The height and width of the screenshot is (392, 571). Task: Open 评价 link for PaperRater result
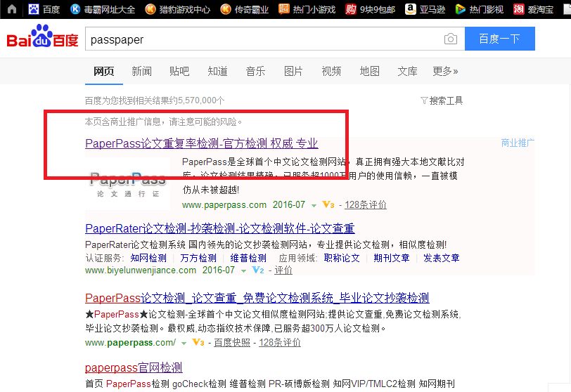[x=283, y=270]
